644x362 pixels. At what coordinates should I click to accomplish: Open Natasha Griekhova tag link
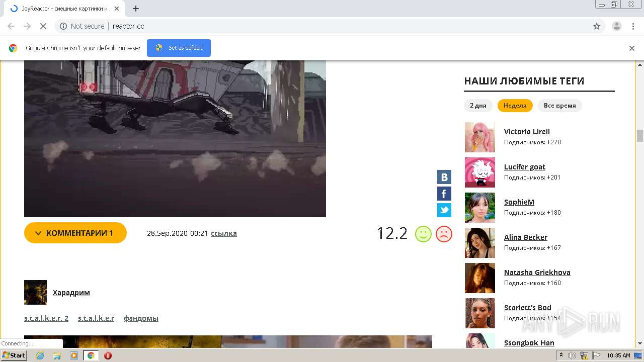[x=537, y=273]
